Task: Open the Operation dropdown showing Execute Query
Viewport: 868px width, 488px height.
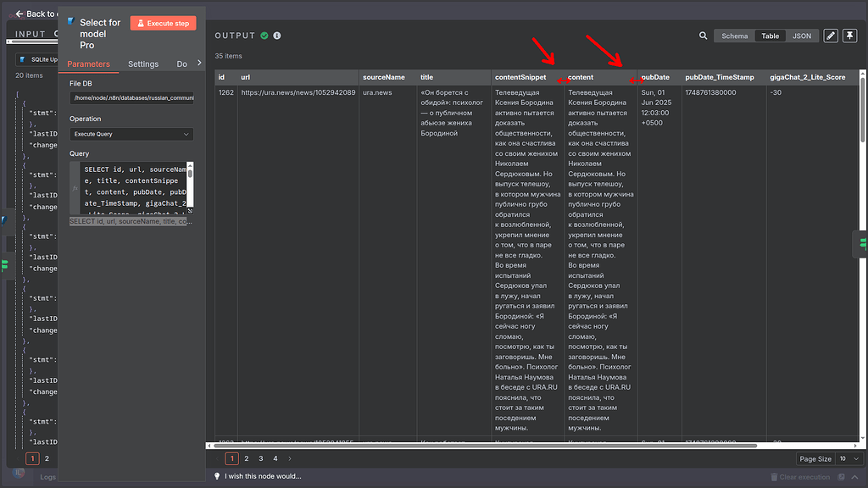Action: point(131,134)
